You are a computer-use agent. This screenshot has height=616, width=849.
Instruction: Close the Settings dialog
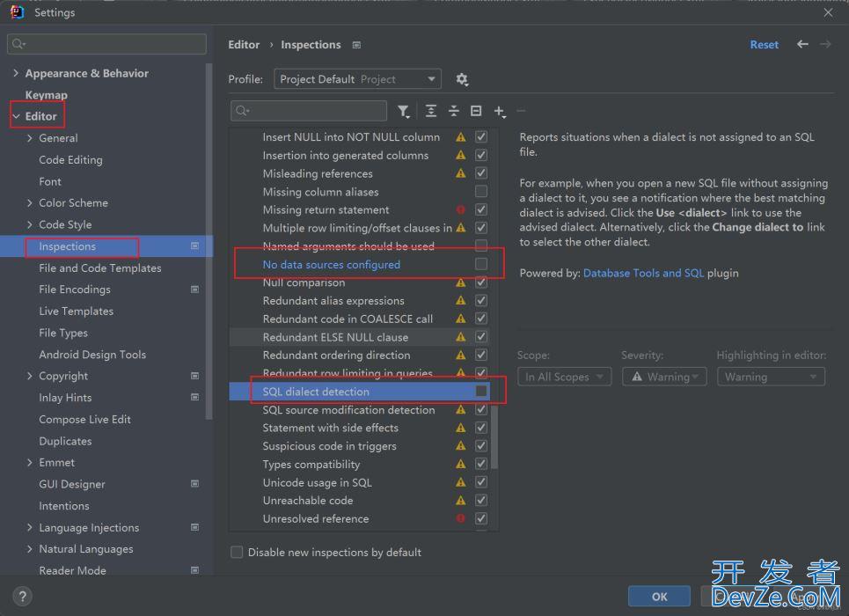coord(828,12)
